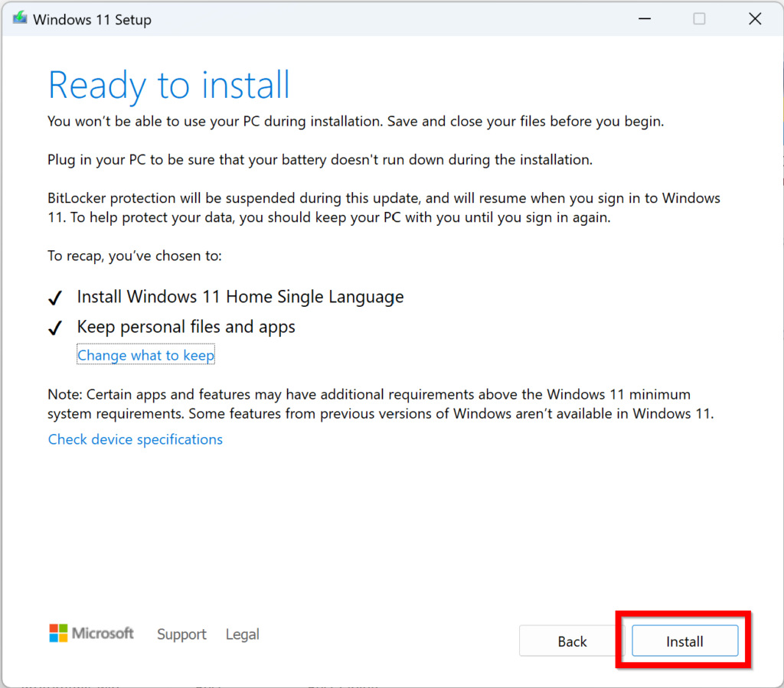Screen dimensions: 784x688
Task: Minimize the Windows 11 Setup window
Action: pos(642,19)
